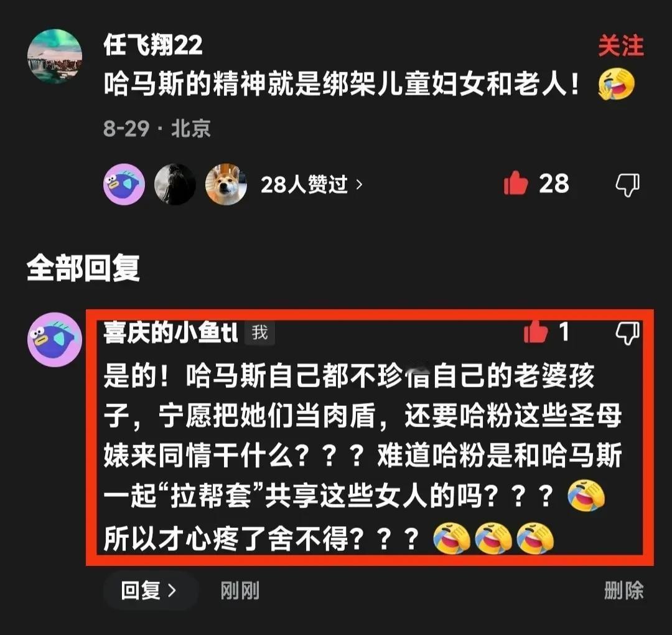Tap the like count 28
This screenshot has height=635, width=672.
pyautogui.click(x=554, y=184)
